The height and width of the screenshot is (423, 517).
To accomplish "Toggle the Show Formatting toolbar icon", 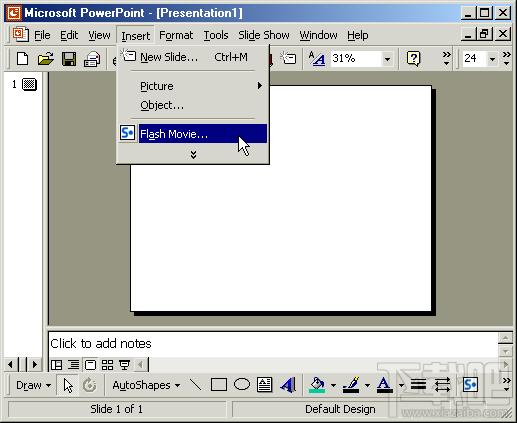I will pyautogui.click(x=316, y=59).
